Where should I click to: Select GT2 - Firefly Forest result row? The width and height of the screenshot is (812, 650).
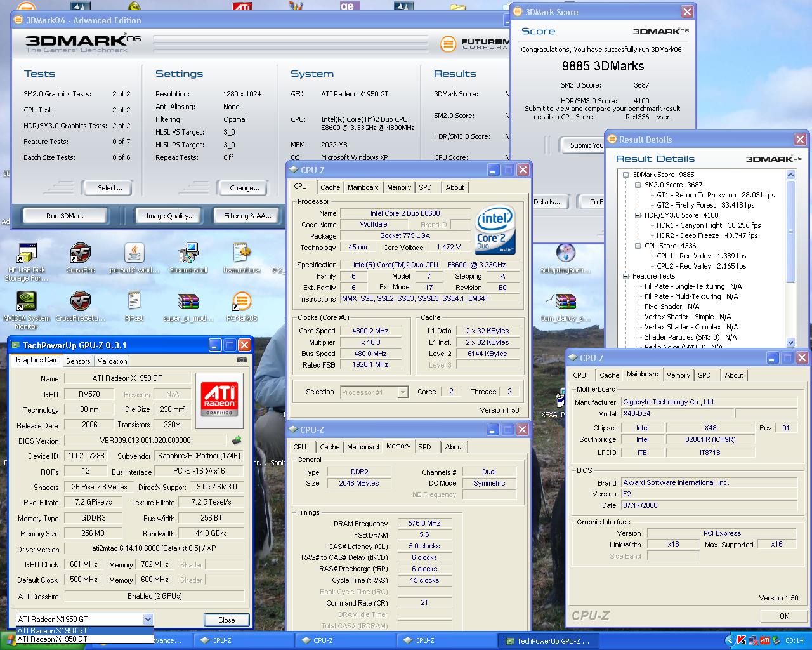705,205
